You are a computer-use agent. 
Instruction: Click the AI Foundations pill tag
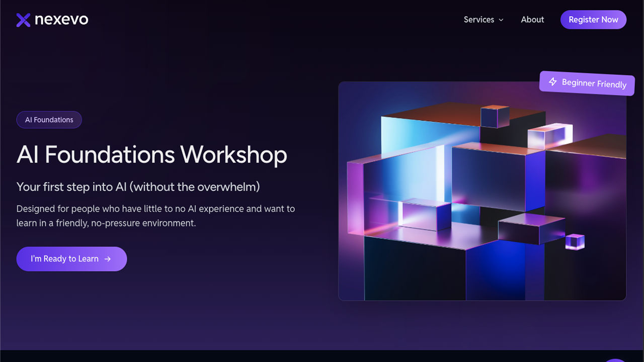[x=49, y=120]
